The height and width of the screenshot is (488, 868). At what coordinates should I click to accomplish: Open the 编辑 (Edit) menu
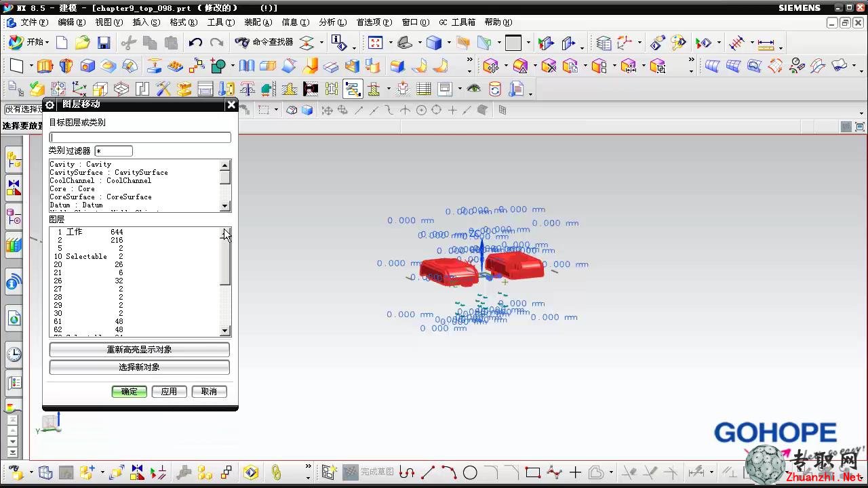tap(71, 22)
